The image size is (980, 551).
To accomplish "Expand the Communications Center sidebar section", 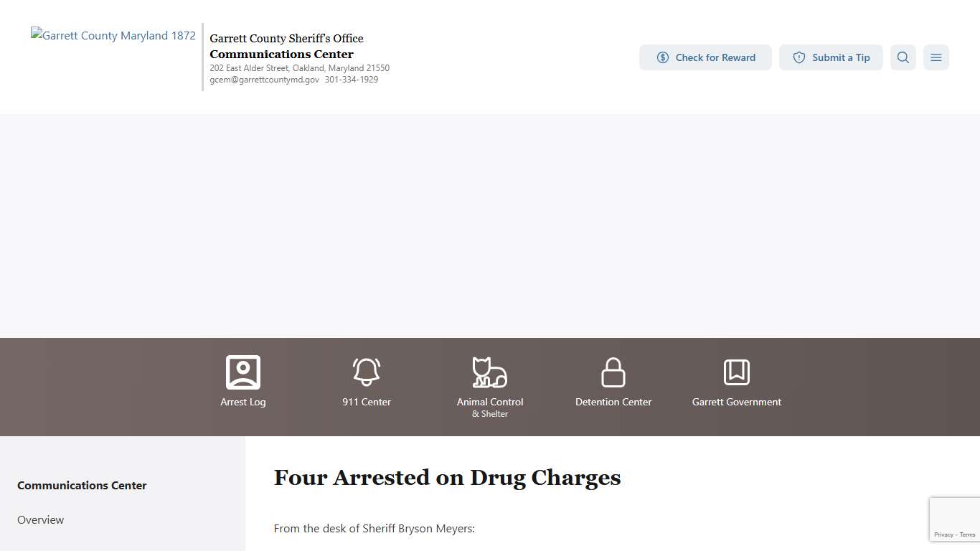I will click(x=82, y=485).
